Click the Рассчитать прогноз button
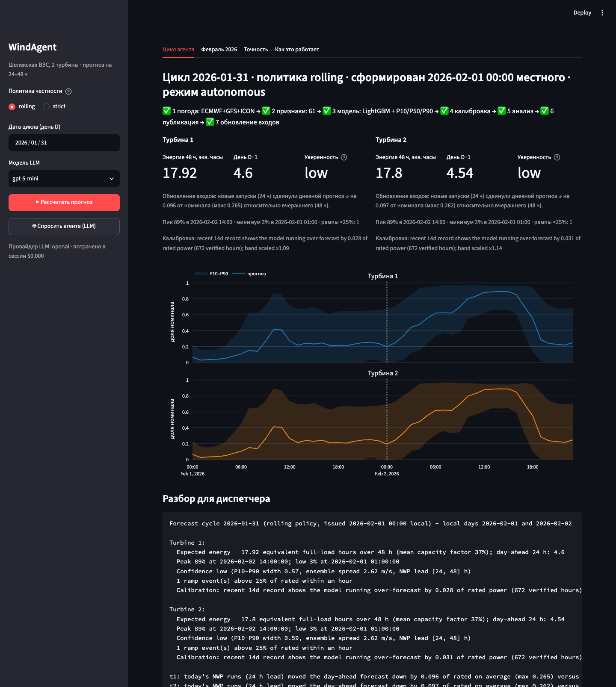The width and height of the screenshot is (616, 687). click(64, 203)
